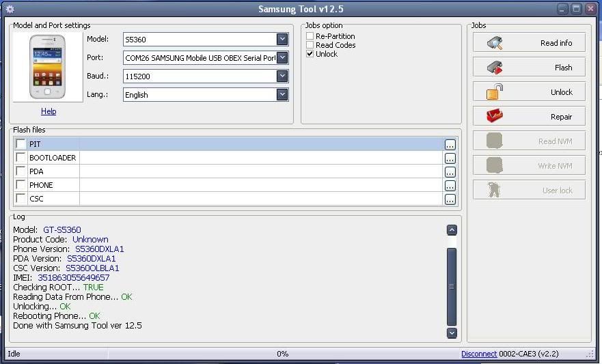The width and height of the screenshot is (602, 364).
Task: Open the Model dropdown arrow
Action: 282,39
